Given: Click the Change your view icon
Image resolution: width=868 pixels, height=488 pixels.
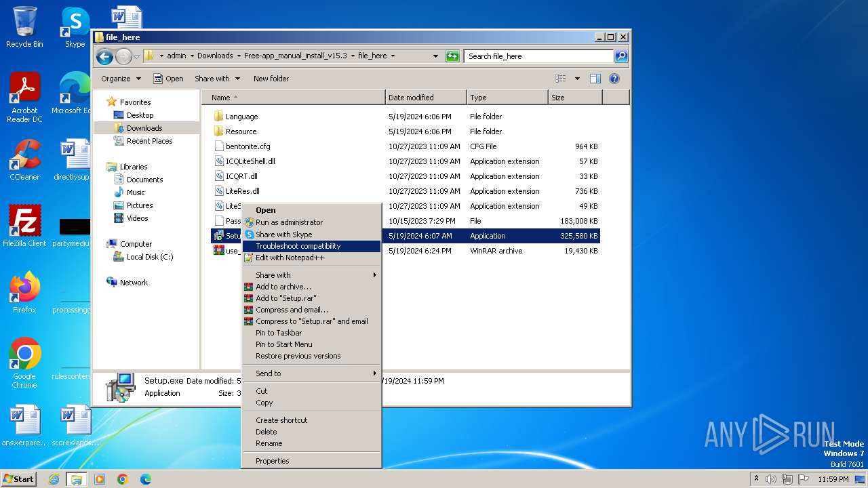Looking at the screenshot, I should 561,79.
